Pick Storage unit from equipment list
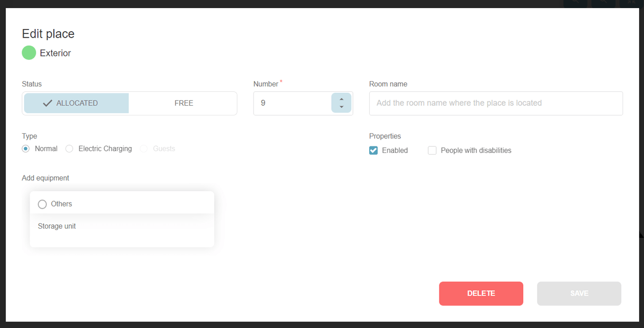 tap(57, 227)
